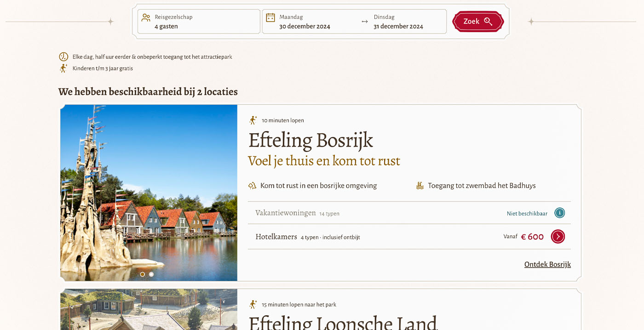644x330 pixels.
Task: Click the Loonsche Land aerial photo
Action: coord(149,309)
